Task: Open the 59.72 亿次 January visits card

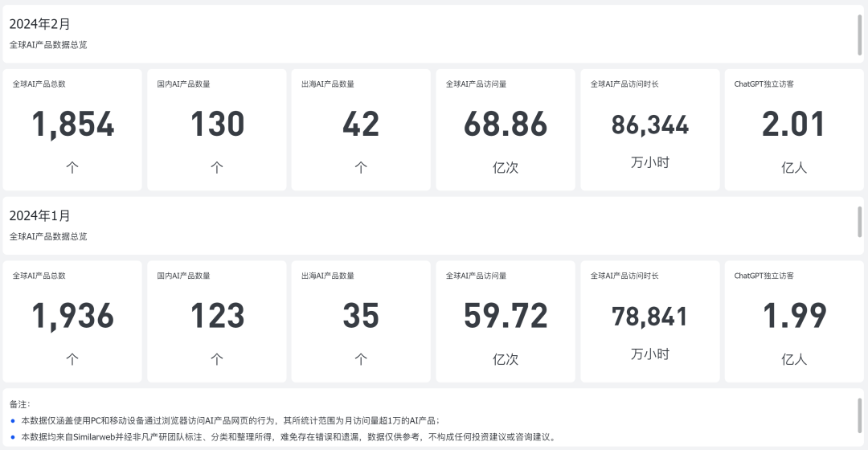Action: (506, 321)
